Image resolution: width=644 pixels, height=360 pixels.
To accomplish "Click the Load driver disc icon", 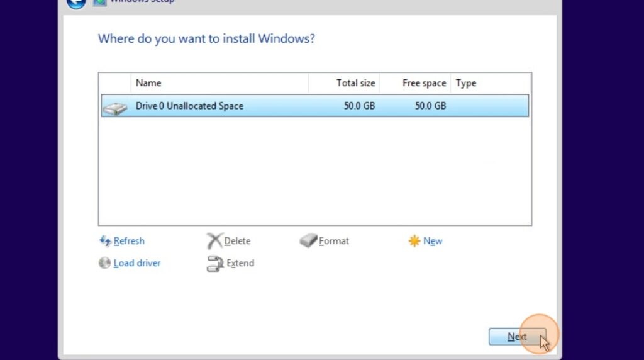I will (x=104, y=263).
